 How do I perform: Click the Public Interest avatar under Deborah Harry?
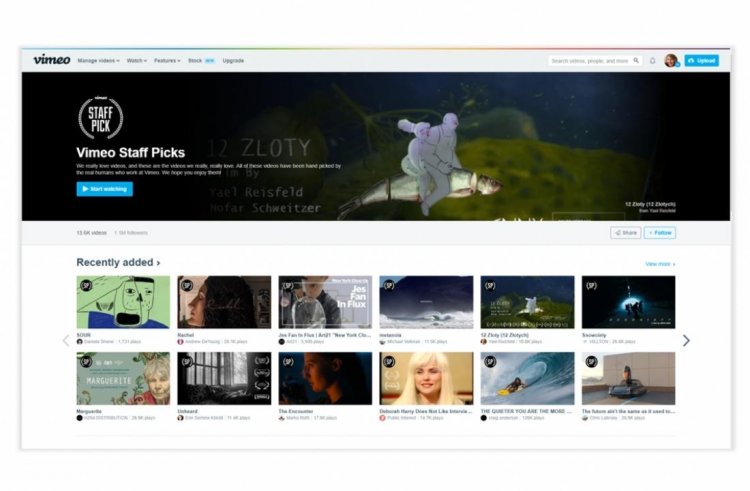383,418
